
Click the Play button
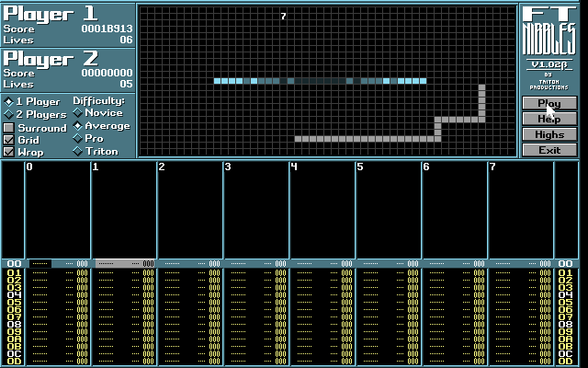pos(549,103)
